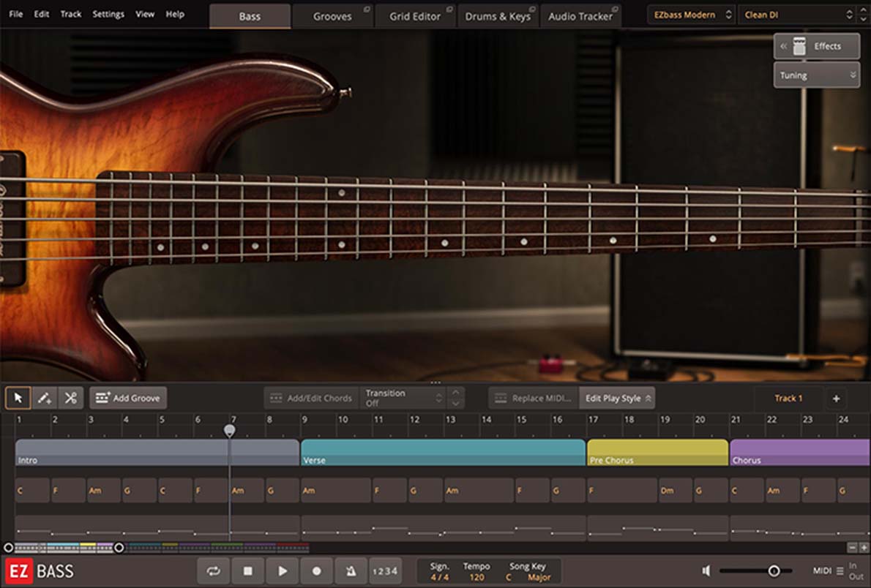Select the scissors cut tool

[70, 398]
